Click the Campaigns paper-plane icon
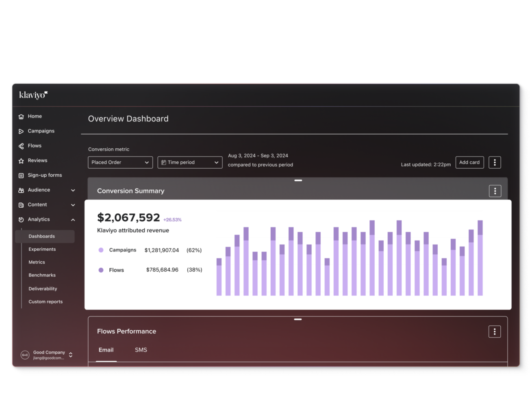 pyautogui.click(x=21, y=131)
